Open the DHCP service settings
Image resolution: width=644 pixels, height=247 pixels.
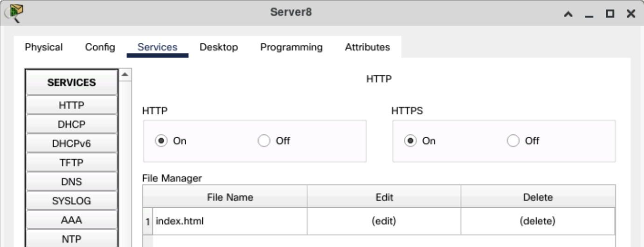tap(71, 125)
